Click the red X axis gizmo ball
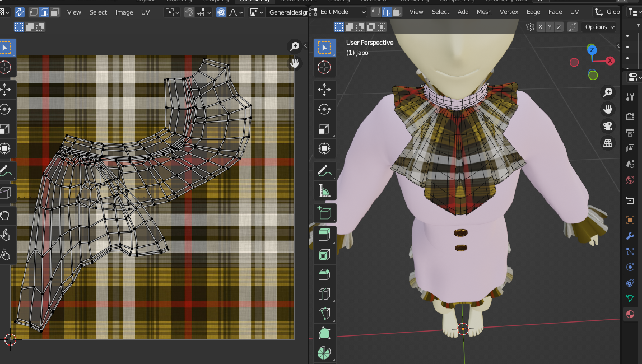 point(610,60)
